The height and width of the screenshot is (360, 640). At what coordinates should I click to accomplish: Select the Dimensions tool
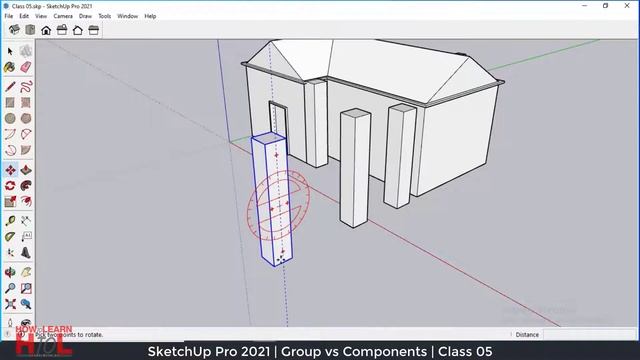(x=26, y=221)
